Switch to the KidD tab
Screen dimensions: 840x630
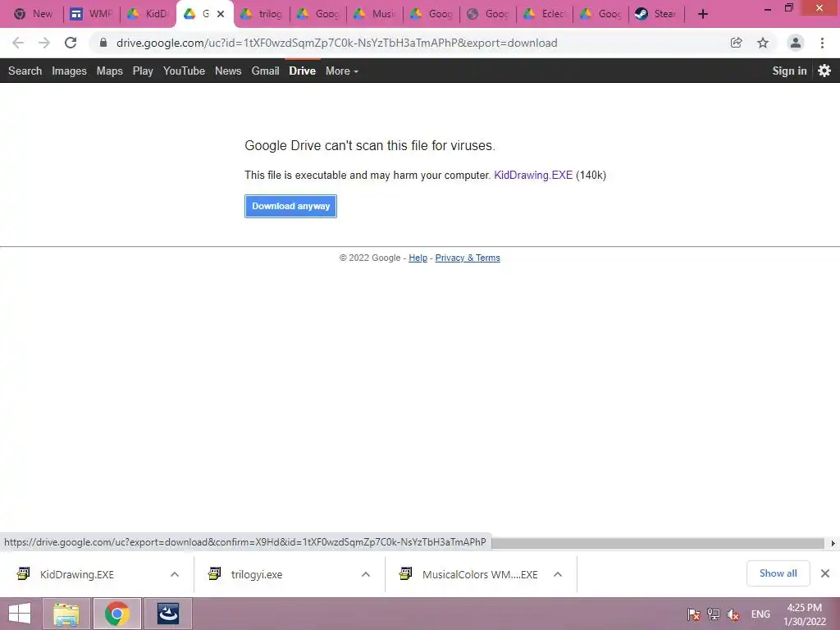(148, 14)
